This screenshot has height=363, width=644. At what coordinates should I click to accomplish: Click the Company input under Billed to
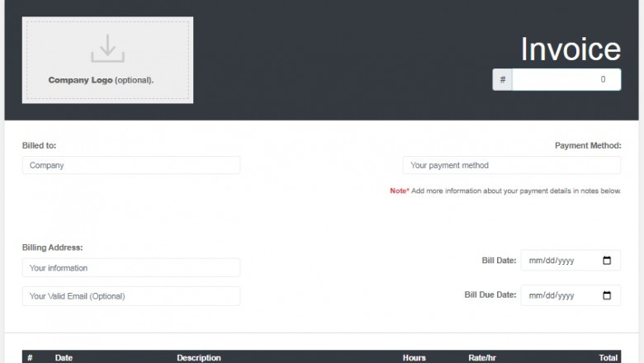click(131, 165)
